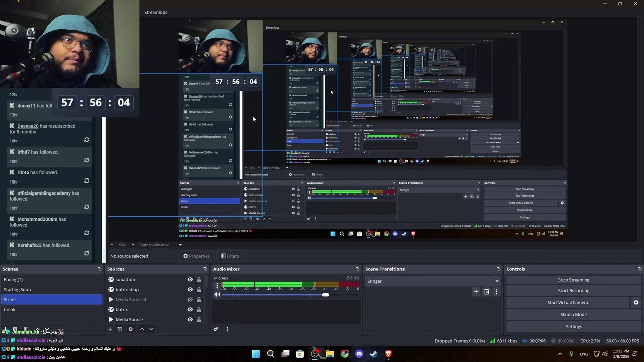
Task: Toggle lock on Media Source 4
Action: point(199,300)
